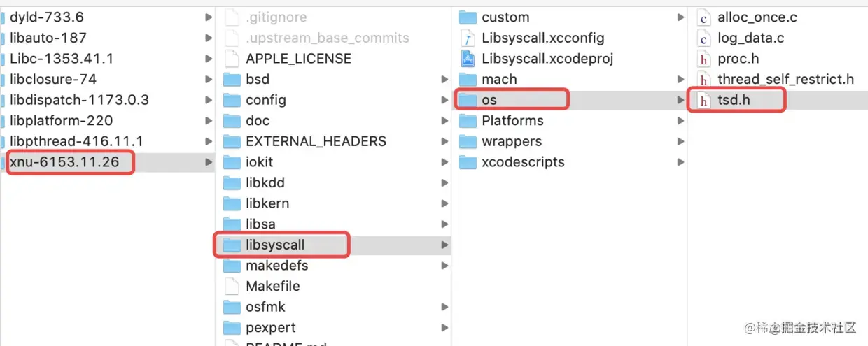The width and height of the screenshot is (868, 346).
Task: Select the proc.h file name
Action: coord(738,59)
